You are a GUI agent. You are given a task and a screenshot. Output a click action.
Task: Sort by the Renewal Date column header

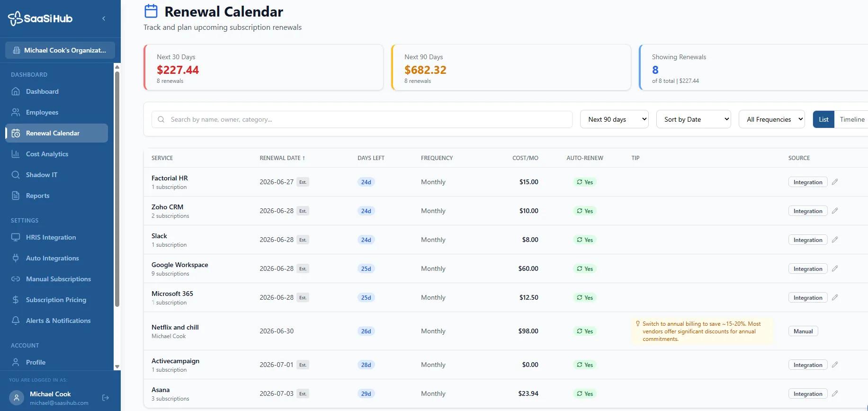282,158
